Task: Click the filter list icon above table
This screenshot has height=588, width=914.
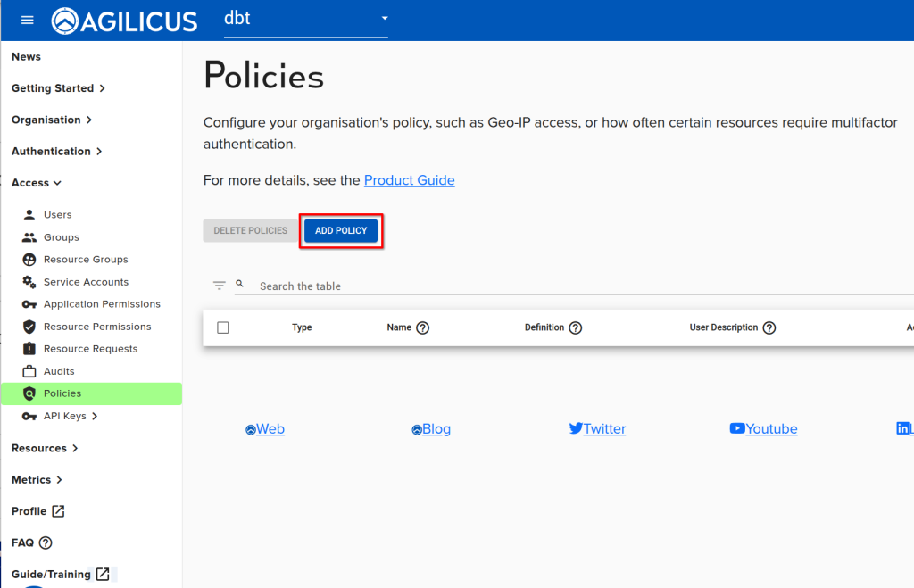Action: click(x=219, y=286)
